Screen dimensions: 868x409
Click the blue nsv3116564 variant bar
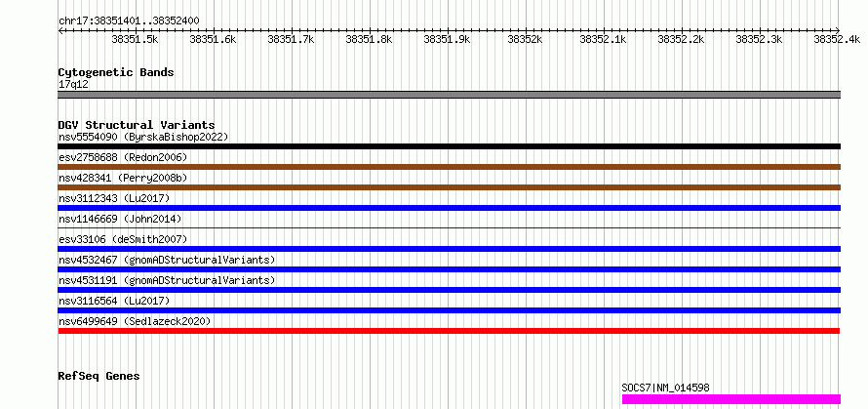[x=449, y=310]
